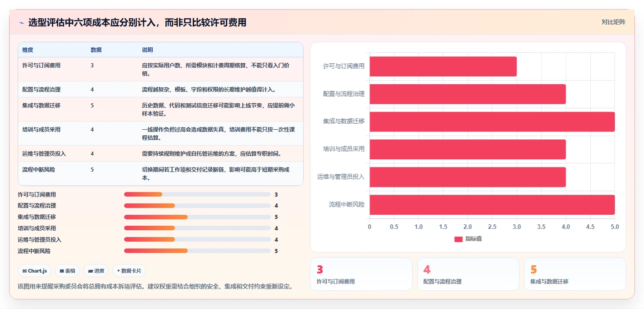Click the value 5 after the 流程中断风险 progress bar
The image size is (644, 309).
[276, 251]
